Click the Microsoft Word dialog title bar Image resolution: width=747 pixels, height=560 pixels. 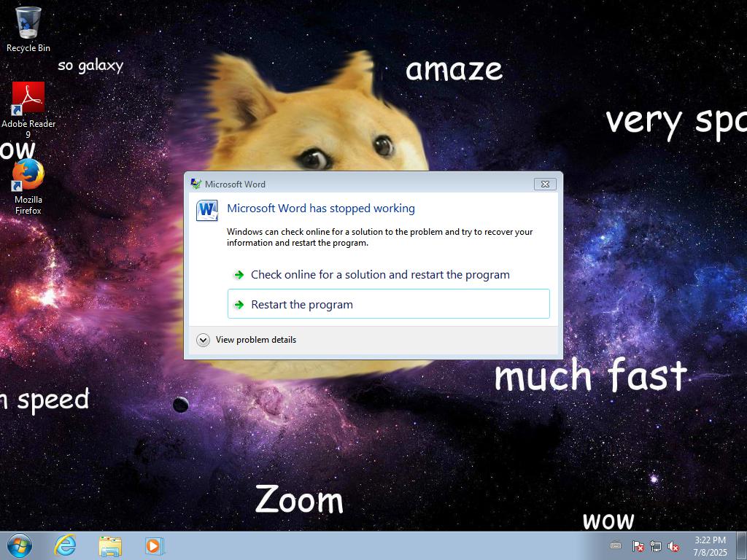365,184
